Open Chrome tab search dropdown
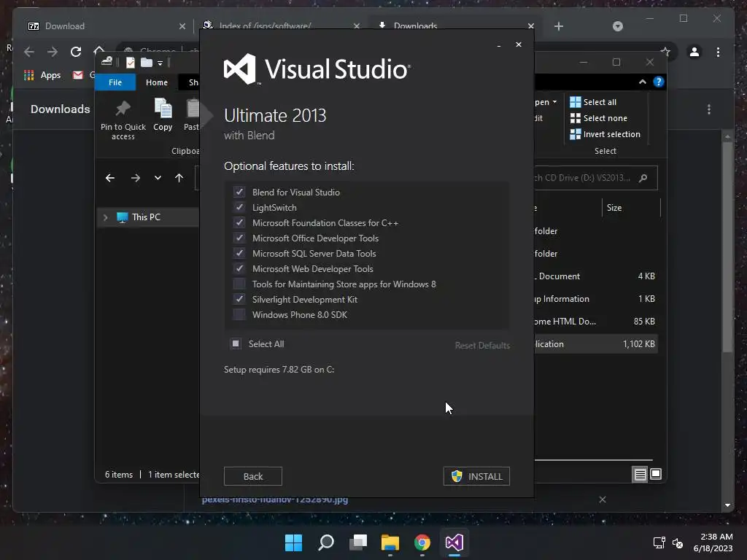Screen dimensions: 747x560 (x=618, y=26)
